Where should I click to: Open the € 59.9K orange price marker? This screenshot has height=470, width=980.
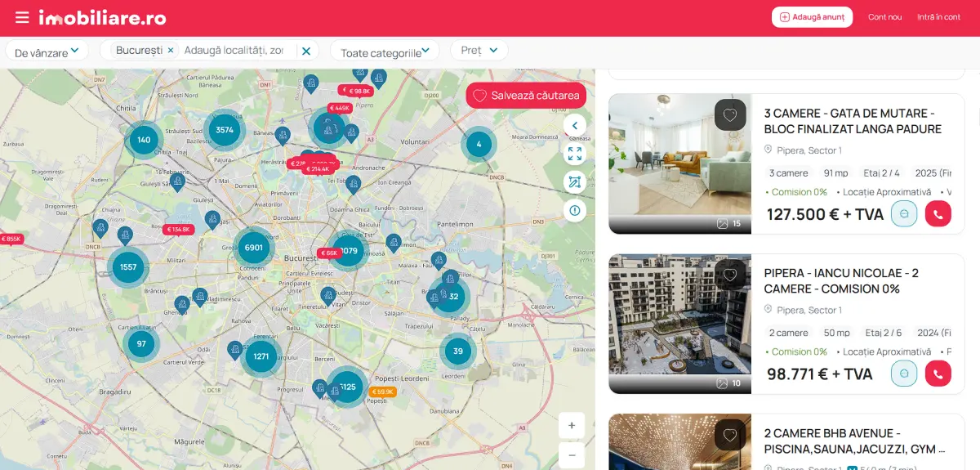coord(382,392)
